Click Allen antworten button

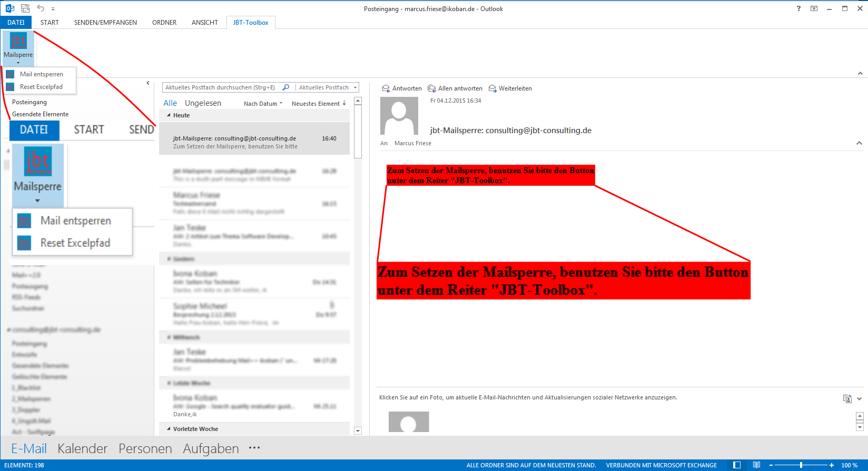[455, 88]
